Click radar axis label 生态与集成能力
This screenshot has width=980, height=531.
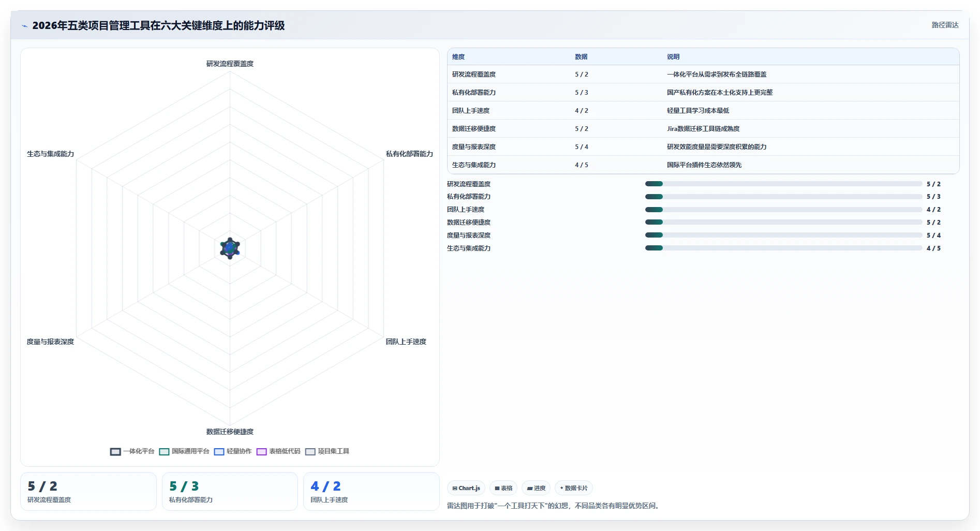[x=50, y=154]
